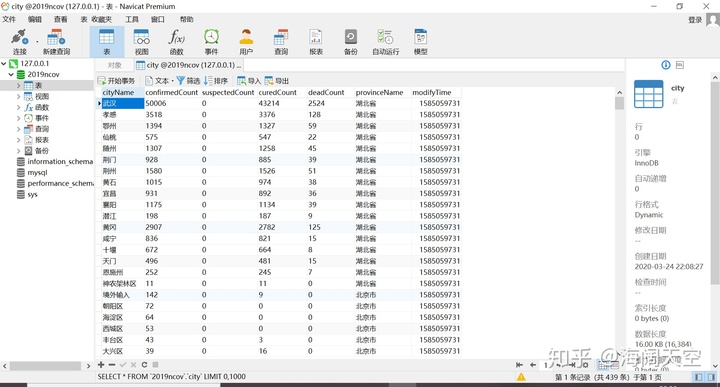This screenshot has height=387, width=720.
Task: Collapse the 127.0.0.1 connection node
Action: click(4, 63)
